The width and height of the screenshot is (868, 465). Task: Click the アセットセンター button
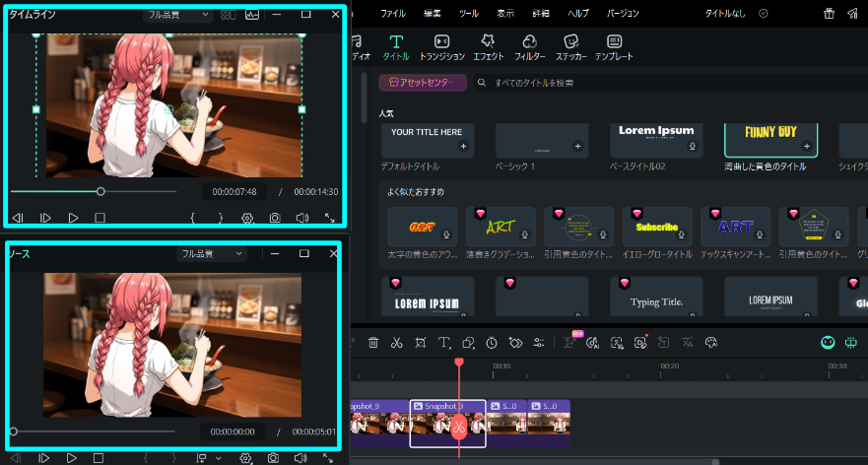[423, 83]
